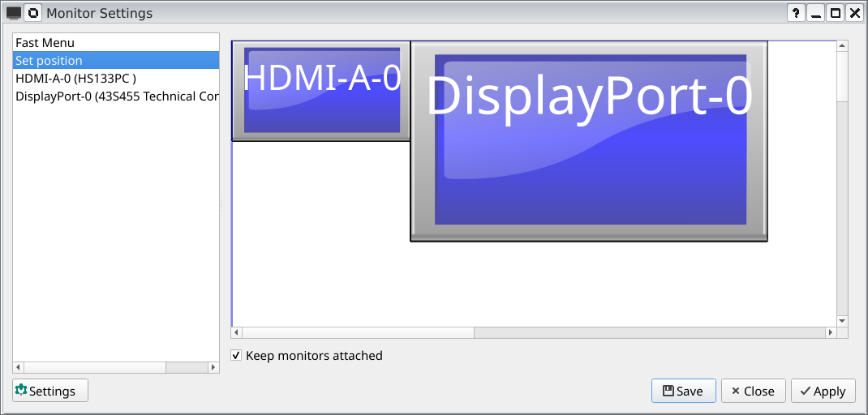Click the right arrow of the canvas horizontal scrollbar

(x=830, y=332)
